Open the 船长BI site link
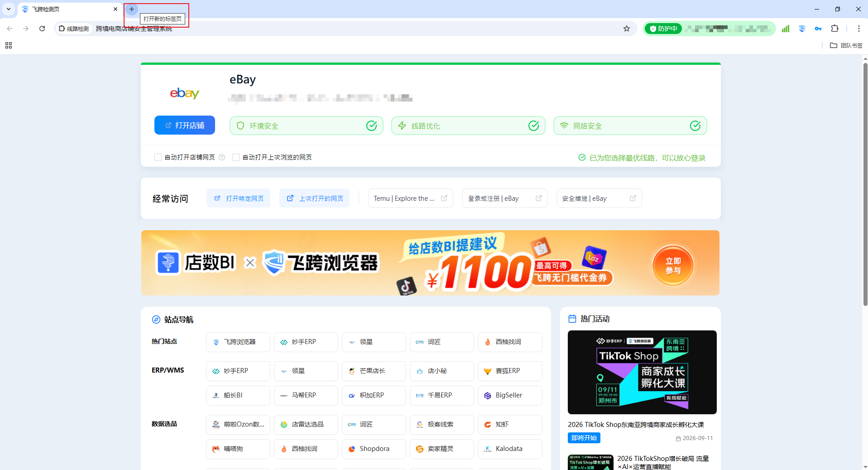The image size is (868, 470). click(x=238, y=396)
